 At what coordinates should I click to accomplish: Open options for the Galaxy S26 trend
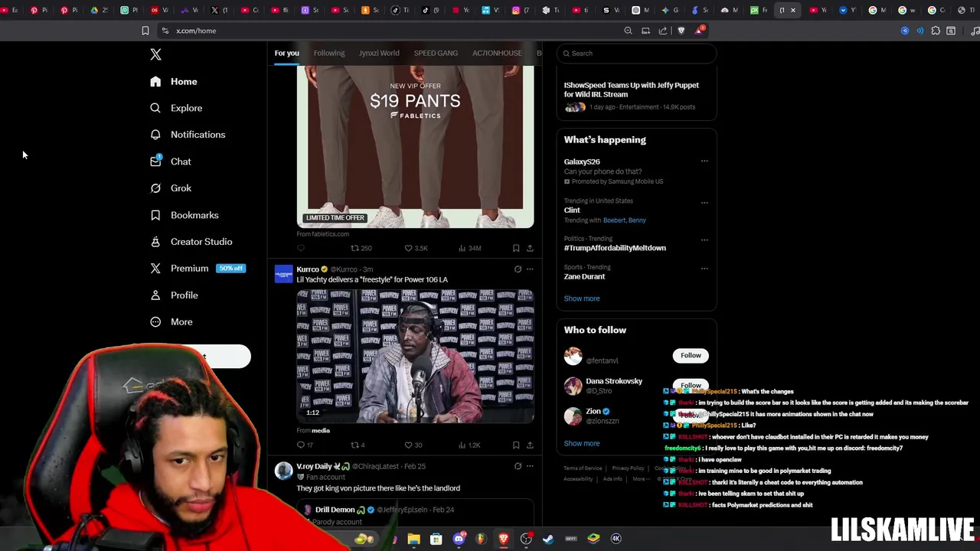click(704, 161)
